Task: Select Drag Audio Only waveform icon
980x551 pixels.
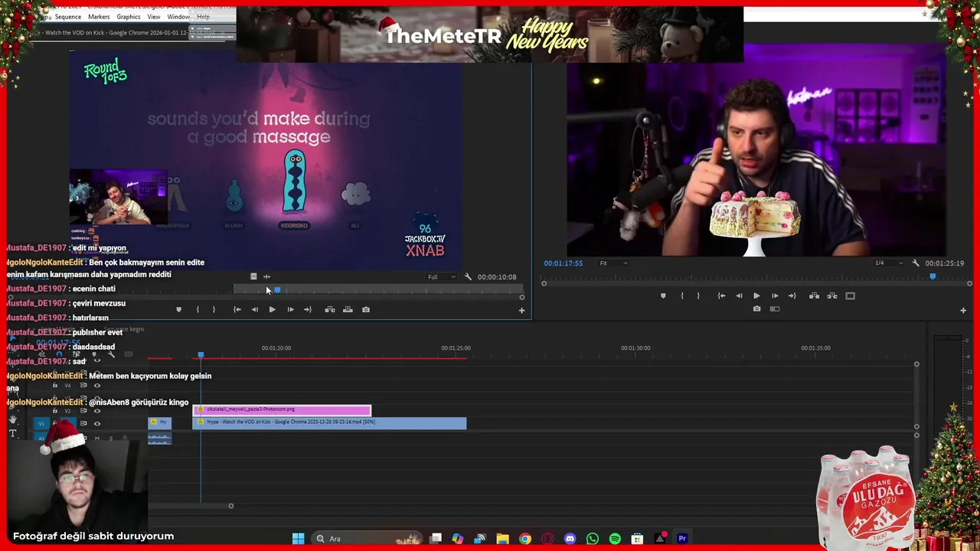Action: tap(266, 277)
